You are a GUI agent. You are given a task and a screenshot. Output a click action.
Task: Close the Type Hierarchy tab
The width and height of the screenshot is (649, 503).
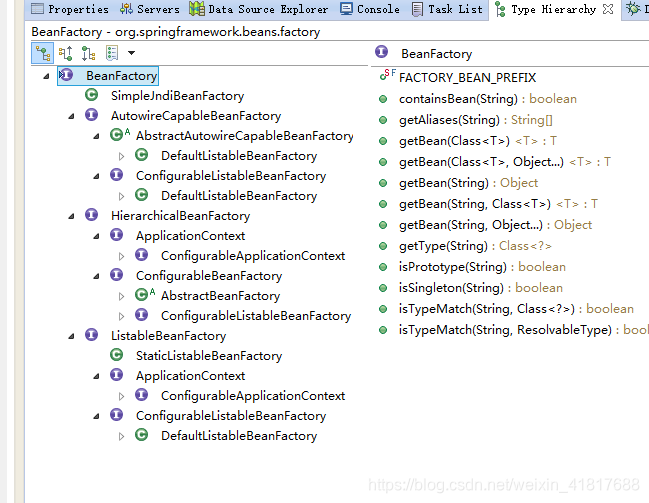608,9
